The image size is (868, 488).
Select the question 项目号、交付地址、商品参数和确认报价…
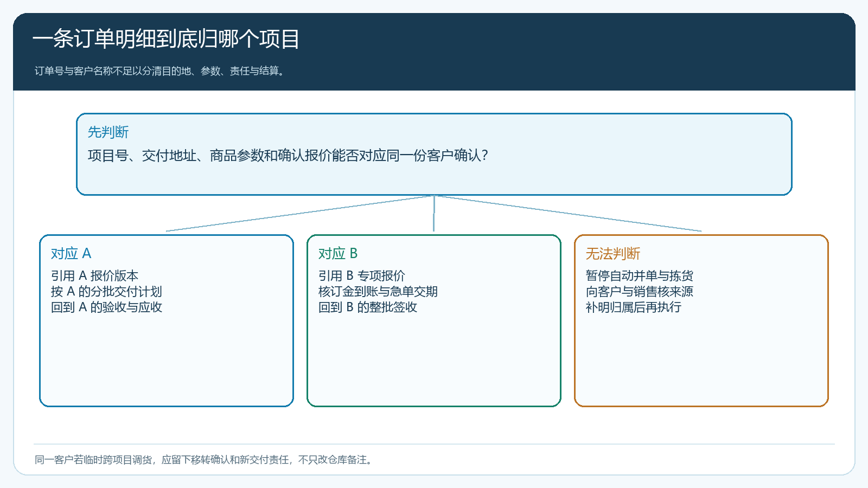[x=288, y=156]
